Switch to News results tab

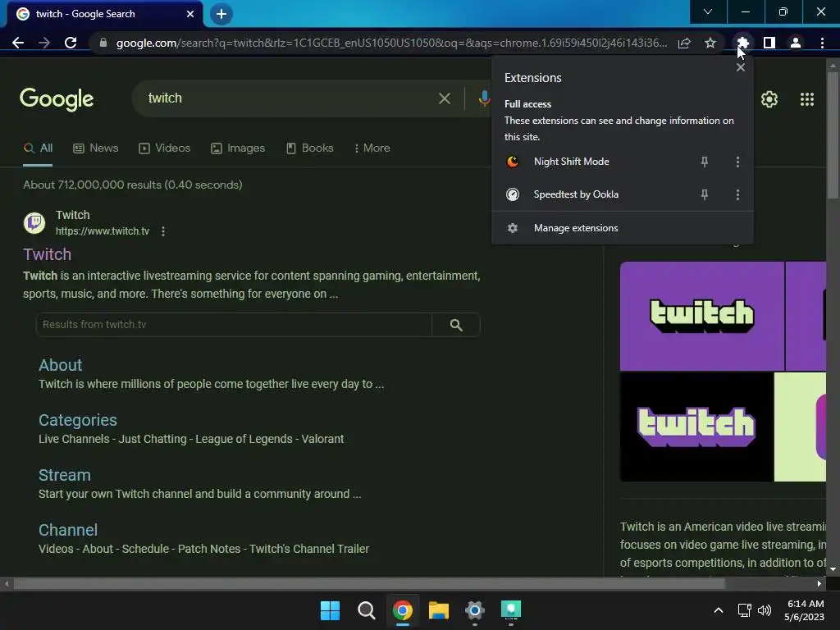[x=96, y=148]
